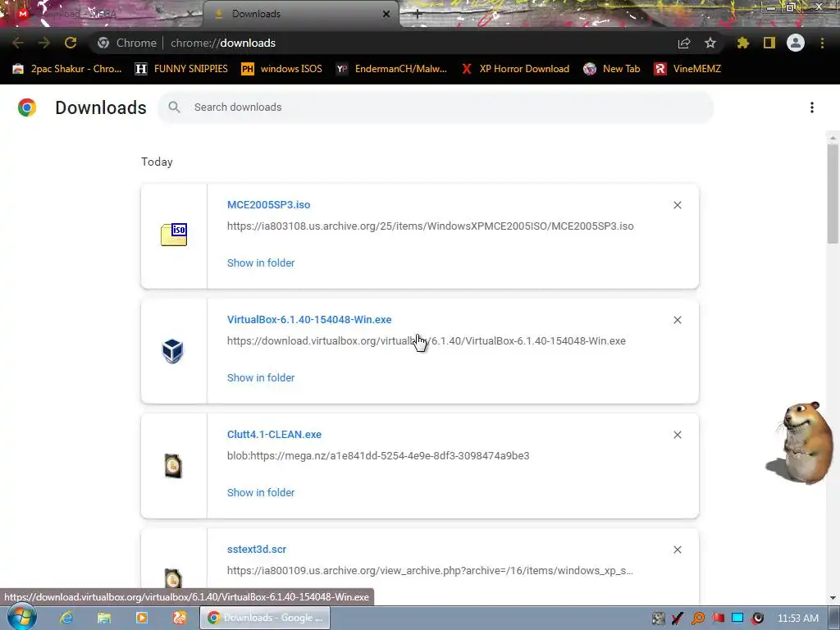Focus the Search downloads field
The image size is (840, 630).
coord(436,107)
